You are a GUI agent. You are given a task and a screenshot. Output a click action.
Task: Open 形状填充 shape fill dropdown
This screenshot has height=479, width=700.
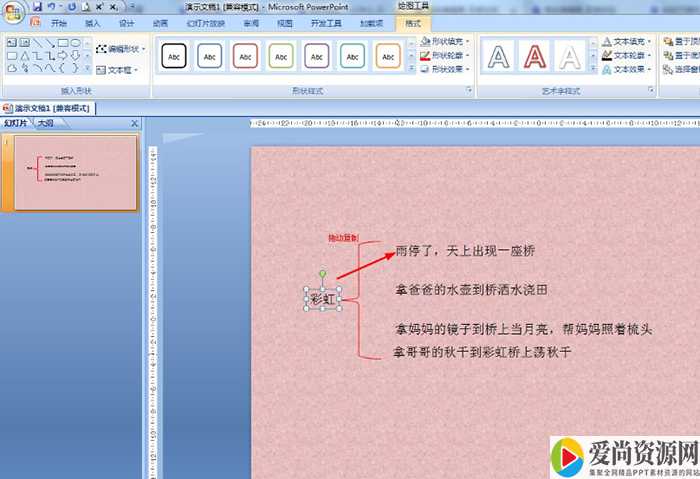(x=443, y=42)
